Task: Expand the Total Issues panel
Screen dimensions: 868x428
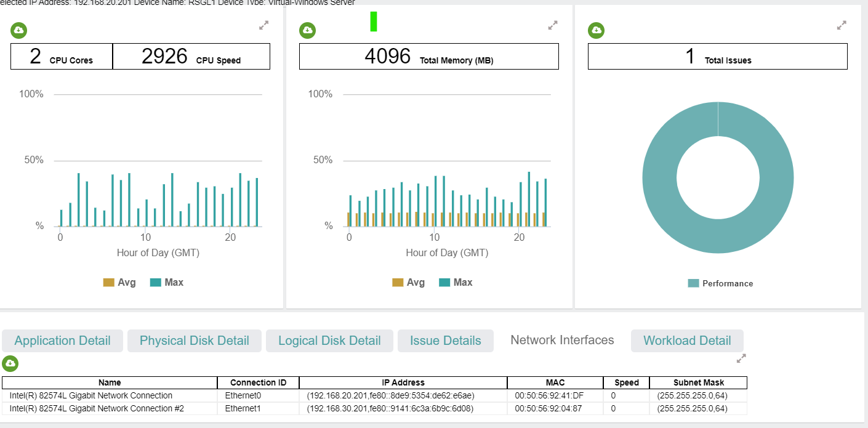Action: coord(842,25)
